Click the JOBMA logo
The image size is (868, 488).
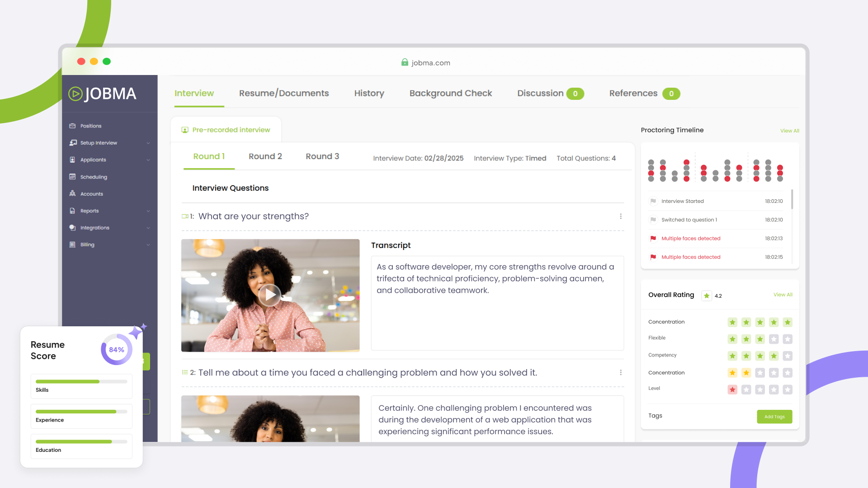[x=103, y=94]
